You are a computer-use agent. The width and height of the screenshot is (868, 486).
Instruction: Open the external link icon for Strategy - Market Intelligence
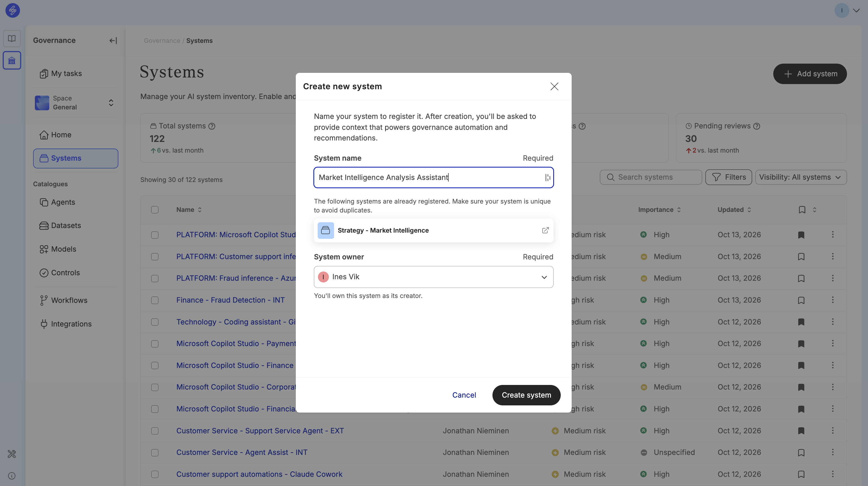click(x=545, y=230)
